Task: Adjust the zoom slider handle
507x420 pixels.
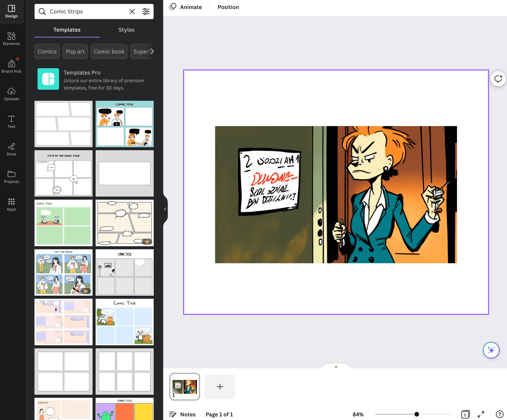Action: pos(417,414)
